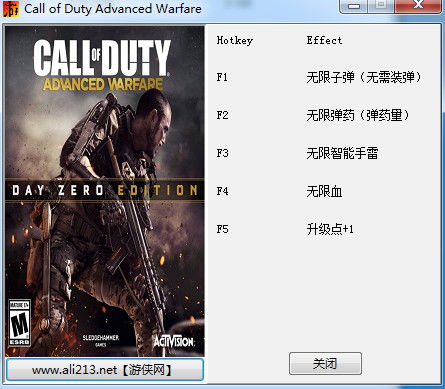Image resolution: width=445 pixels, height=389 pixels.
Task: Select the F4 hotkey label
Action: point(222,191)
